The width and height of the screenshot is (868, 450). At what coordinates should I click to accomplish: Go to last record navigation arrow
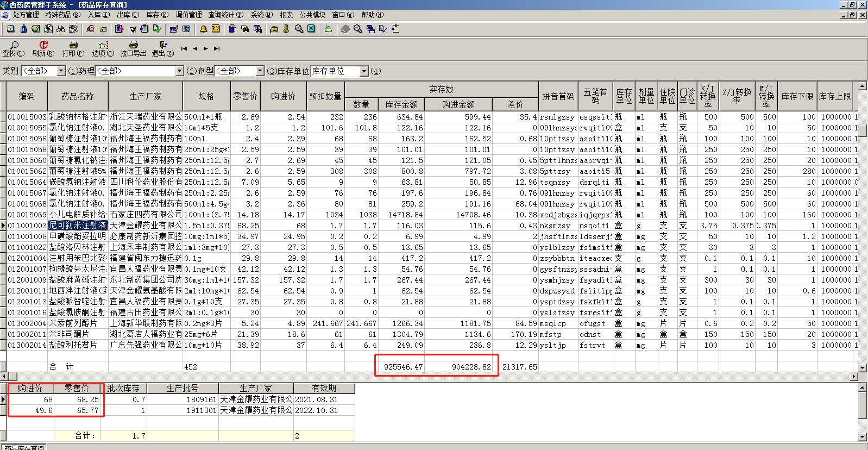pyautogui.click(x=217, y=49)
